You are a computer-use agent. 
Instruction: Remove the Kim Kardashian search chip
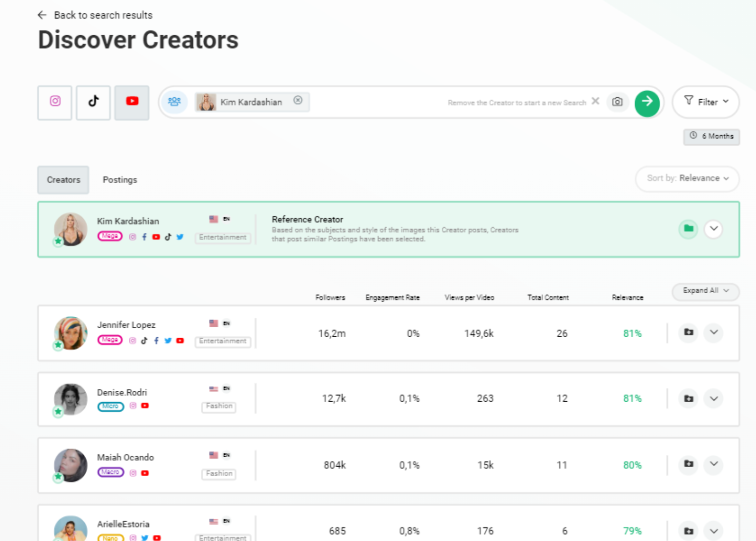click(x=298, y=100)
